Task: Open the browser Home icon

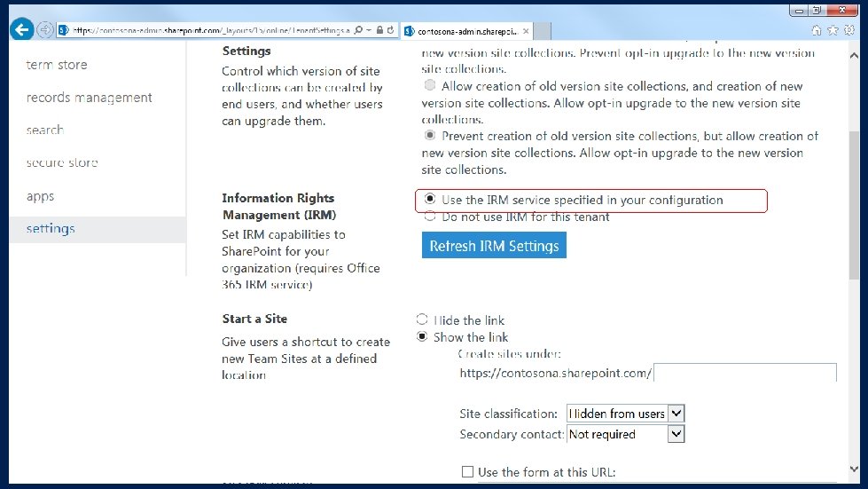Action: click(817, 30)
